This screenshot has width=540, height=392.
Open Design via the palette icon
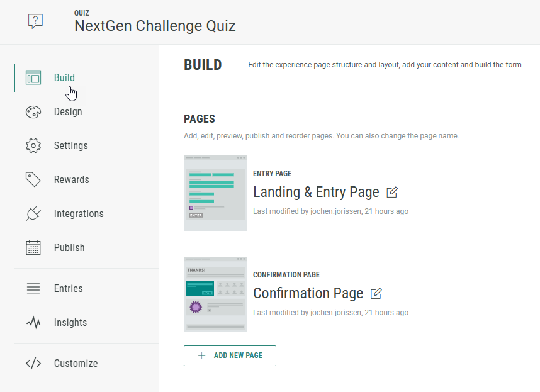tap(33, 112)
